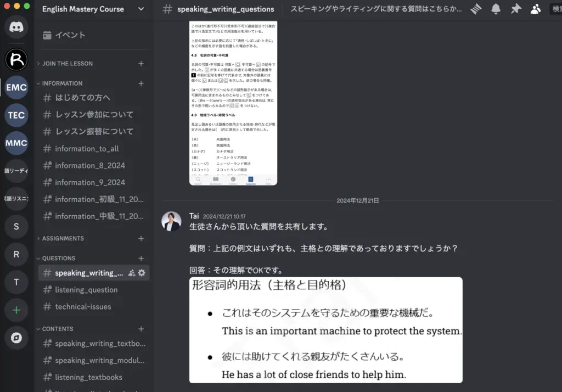Screen dimensions: 562x392
Task: Open the listening_textbooks channel
Action: pos(93,377)
